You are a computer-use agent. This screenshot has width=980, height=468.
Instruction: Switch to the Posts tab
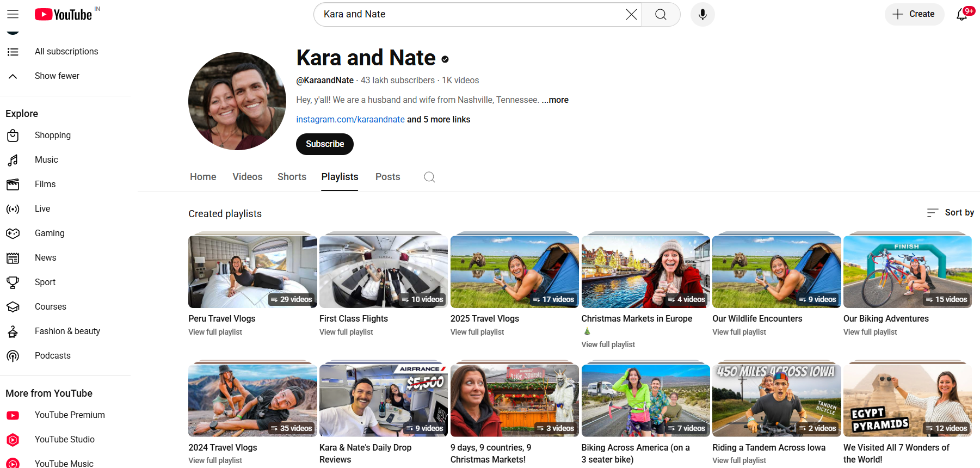[388, 177]
